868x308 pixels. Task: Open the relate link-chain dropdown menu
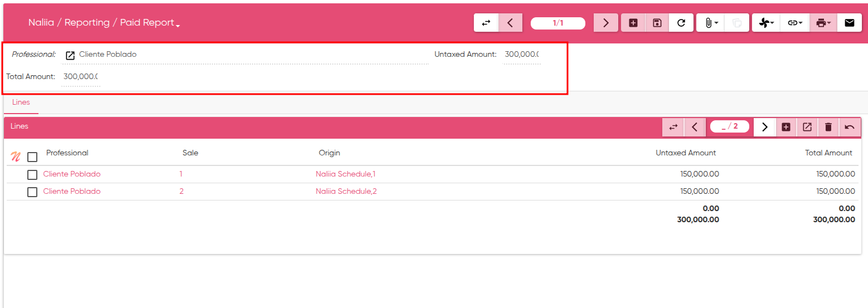(794, 23)
